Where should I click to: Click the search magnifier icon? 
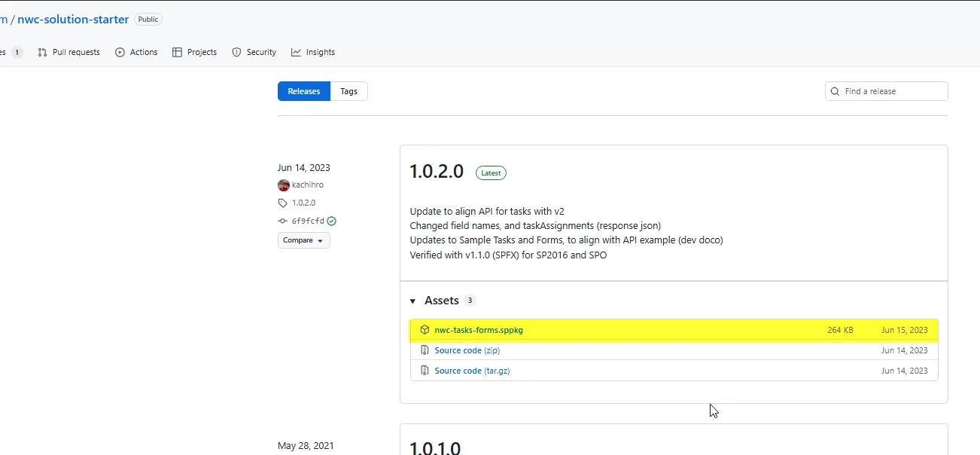[835, 91]
